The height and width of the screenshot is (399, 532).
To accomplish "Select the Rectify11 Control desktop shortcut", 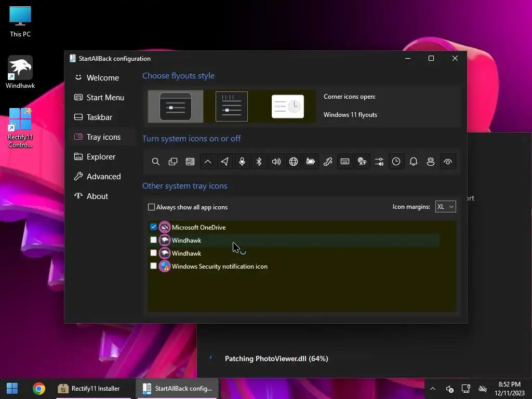I will point(20,128).
